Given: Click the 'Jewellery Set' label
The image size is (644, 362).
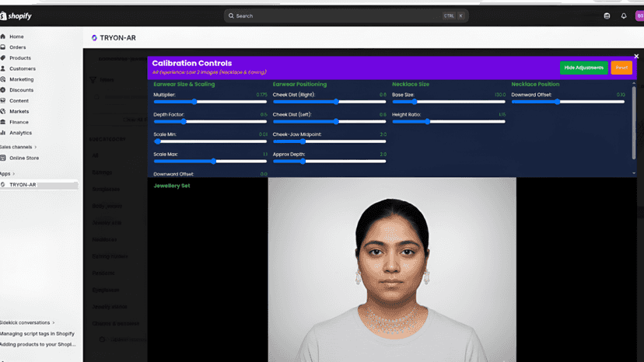Looking at the screenshot, I should [172, 186].
